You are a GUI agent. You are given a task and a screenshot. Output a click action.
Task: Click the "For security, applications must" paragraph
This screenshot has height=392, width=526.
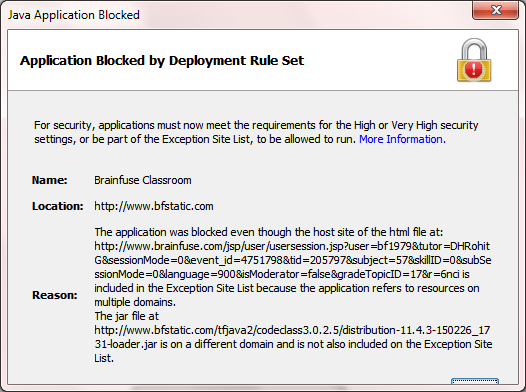pos(256,132)
